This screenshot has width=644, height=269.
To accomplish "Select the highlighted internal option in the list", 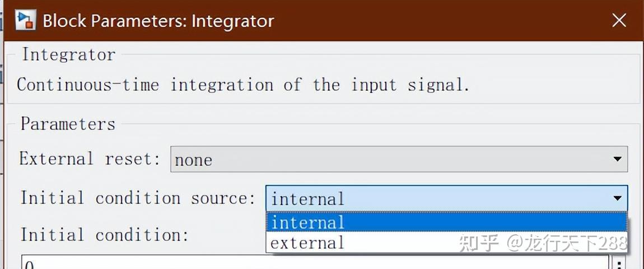I will click(446, 222).
